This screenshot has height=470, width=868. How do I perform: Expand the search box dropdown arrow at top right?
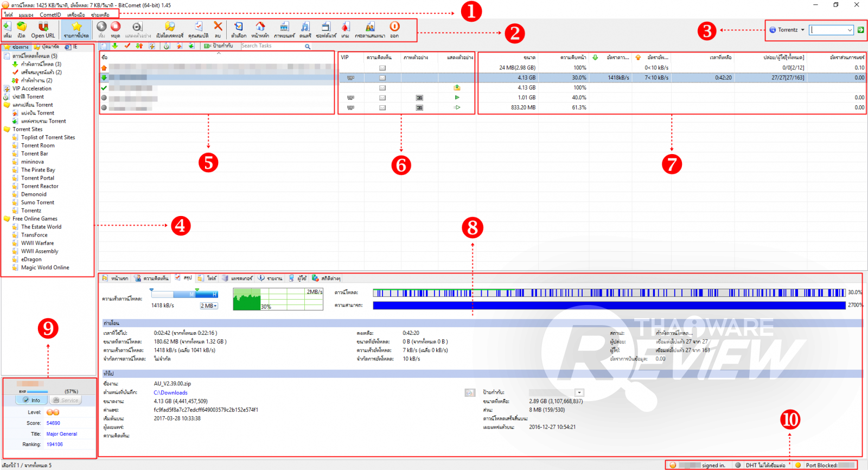pyautogui.click(x=850, y=30)
